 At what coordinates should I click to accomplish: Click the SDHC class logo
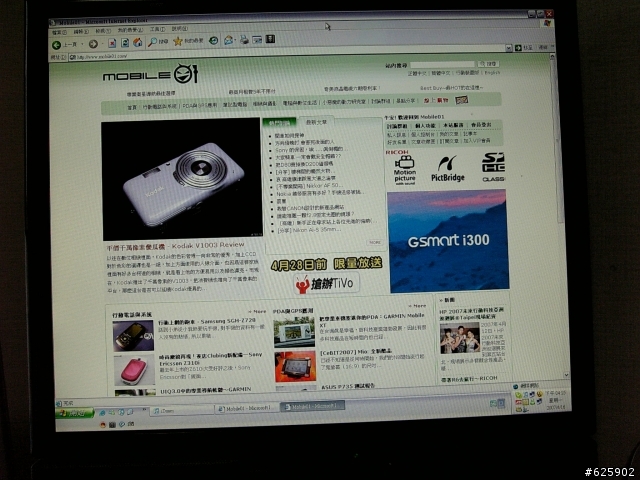[x=493, y=167]
